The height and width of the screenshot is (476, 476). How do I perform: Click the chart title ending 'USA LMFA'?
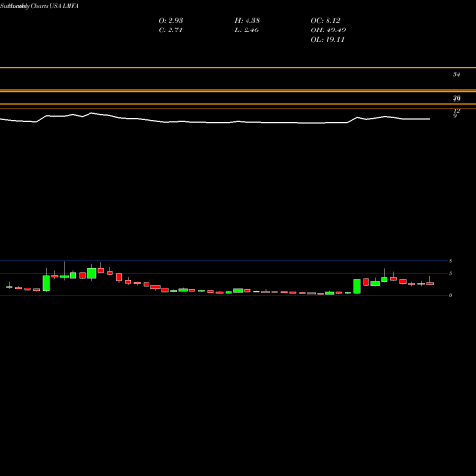coord(39,6)
